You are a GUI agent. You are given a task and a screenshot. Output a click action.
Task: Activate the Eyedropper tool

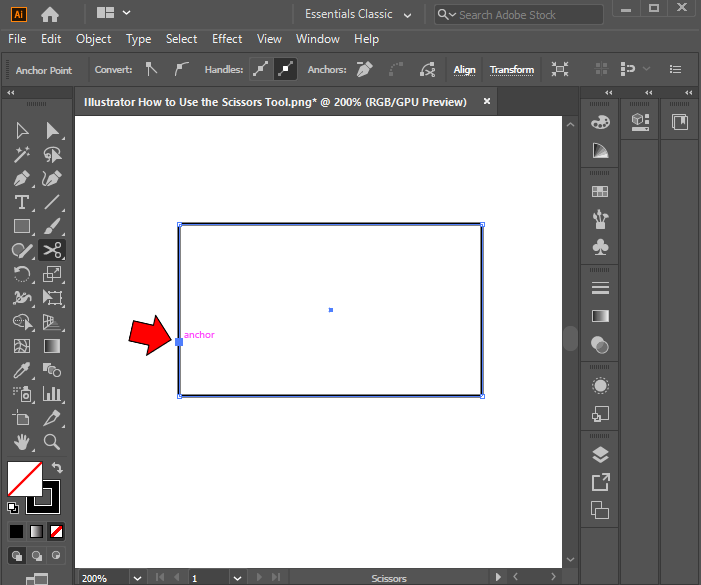[21, 370]
